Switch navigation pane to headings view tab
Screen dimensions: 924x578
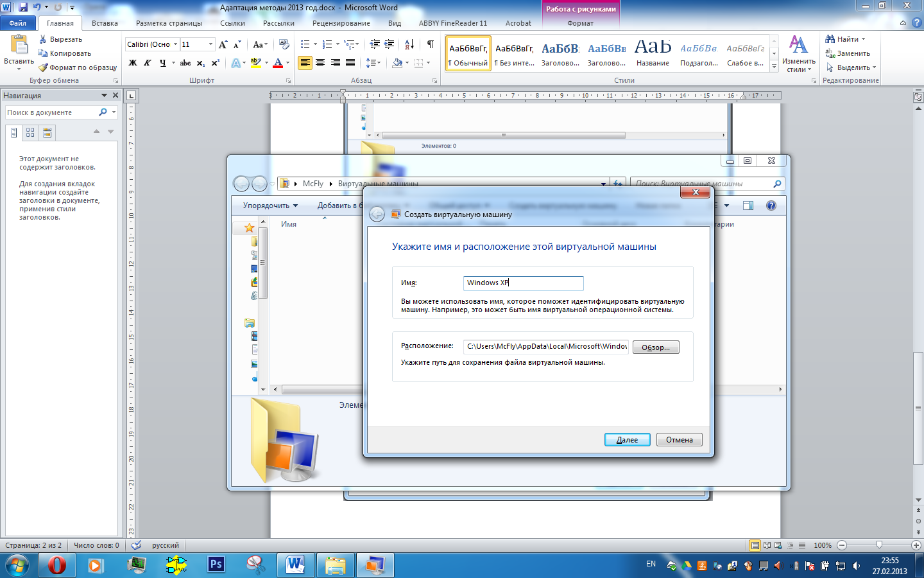point(13,133)
